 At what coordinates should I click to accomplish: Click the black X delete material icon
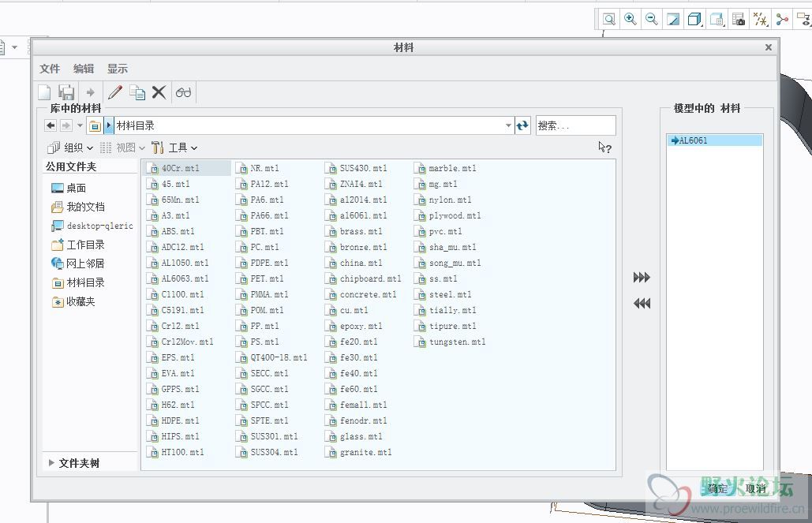(159, 92)
